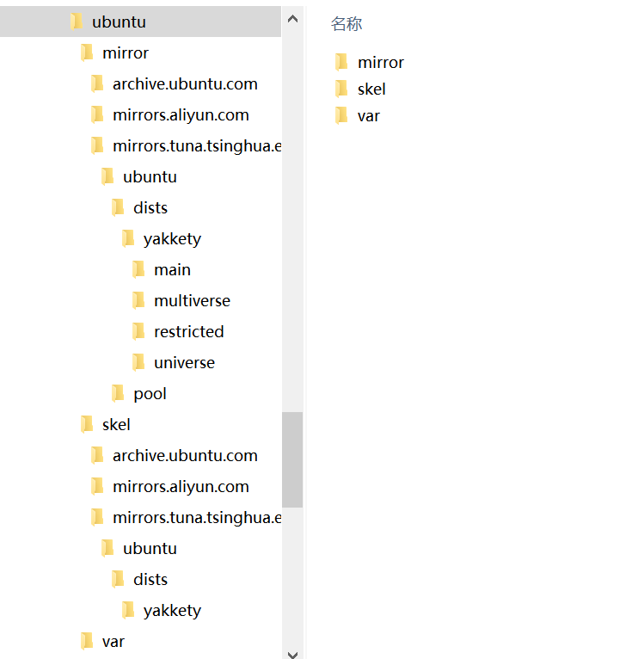Click mirror folder icon in file list
Screen dimensions: 644x659
pyautogui.click(x=341, y=62)
